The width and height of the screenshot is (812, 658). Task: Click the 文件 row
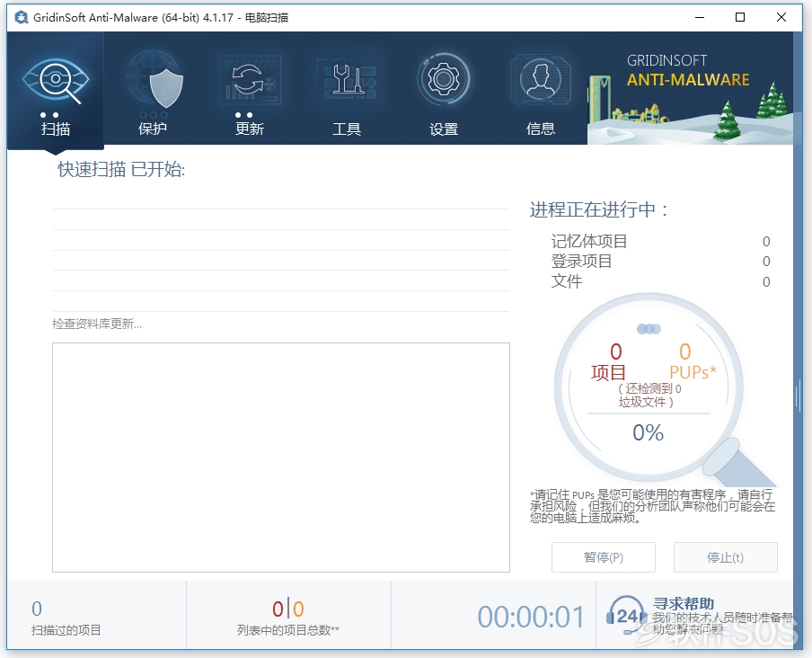click(x=660, y=281)
